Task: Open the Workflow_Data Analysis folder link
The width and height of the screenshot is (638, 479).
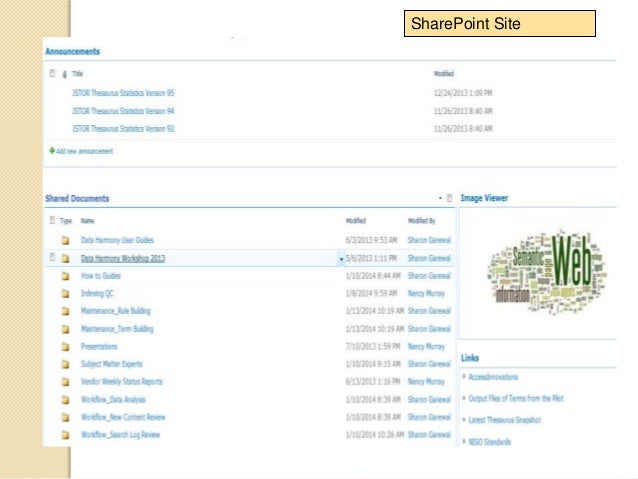Action: [113, 399]
